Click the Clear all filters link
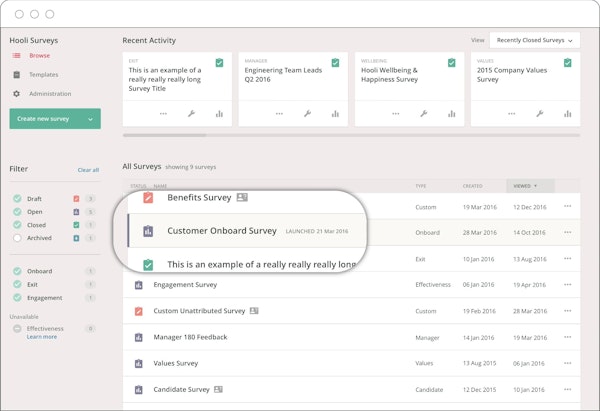 pos(88,170)
